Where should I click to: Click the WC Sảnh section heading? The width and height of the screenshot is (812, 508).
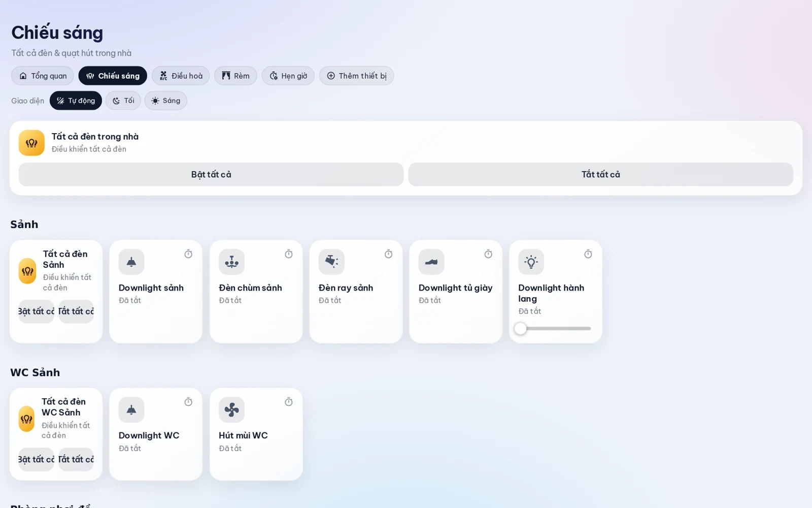pyautogui.click(x=35, y=372)
